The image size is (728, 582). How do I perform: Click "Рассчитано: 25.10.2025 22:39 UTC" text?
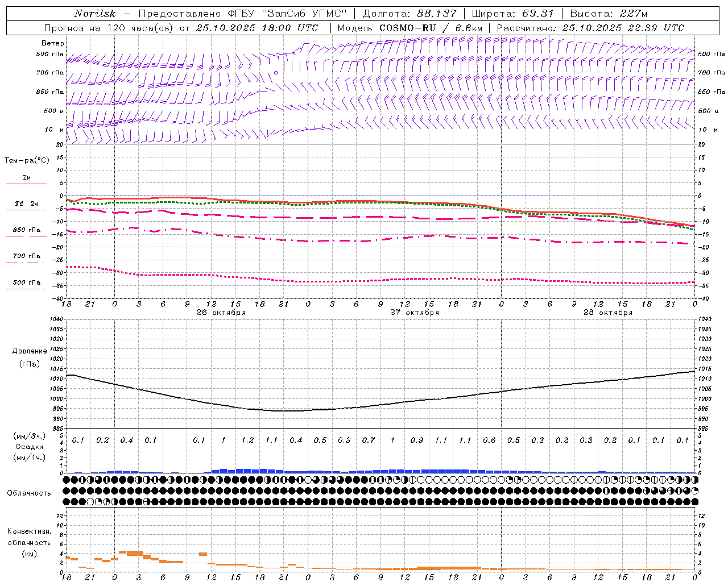point(590,28)
